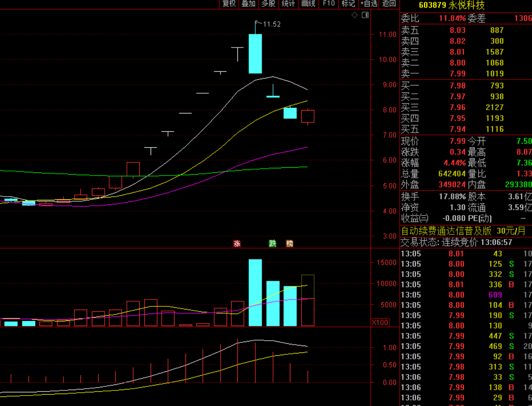Select the 换手 turnover value 17.88%

(452, 197)
